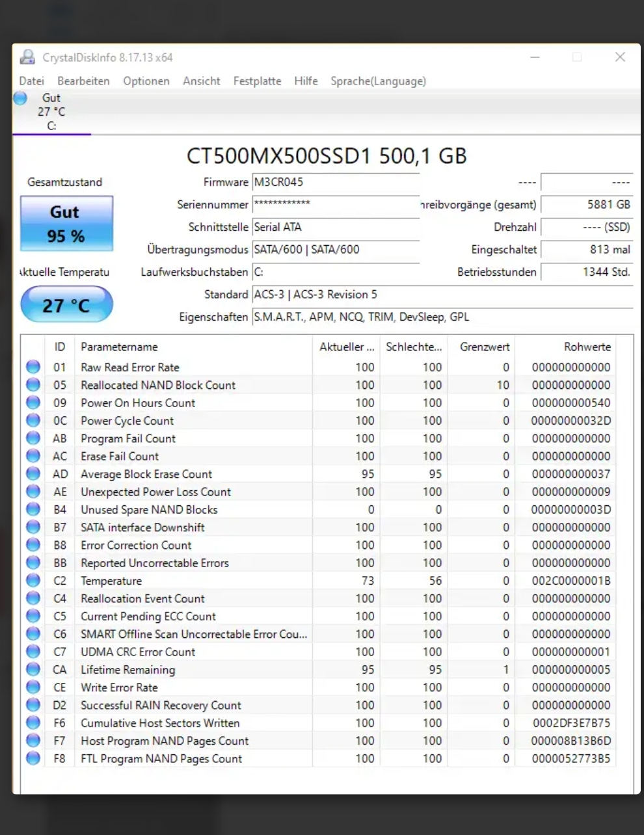Click the Grenzwert column header
Viewport: 644px width, 835px height.
point(481,347)
